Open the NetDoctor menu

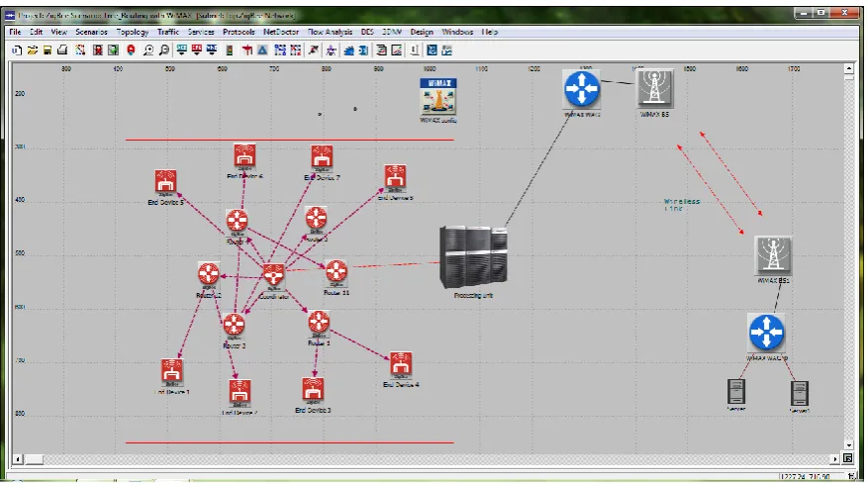tap(281, 32)
